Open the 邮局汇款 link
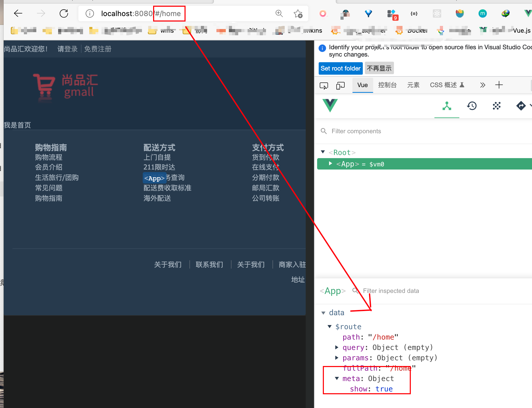The image size is (532, 408). point(266,188)
